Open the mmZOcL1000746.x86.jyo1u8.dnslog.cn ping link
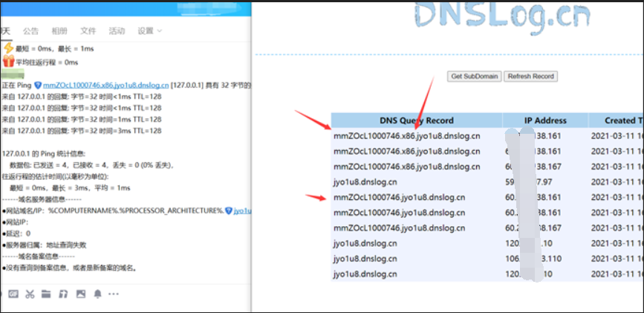The height and width of the screenshot is (313, 644). (106, 85)
